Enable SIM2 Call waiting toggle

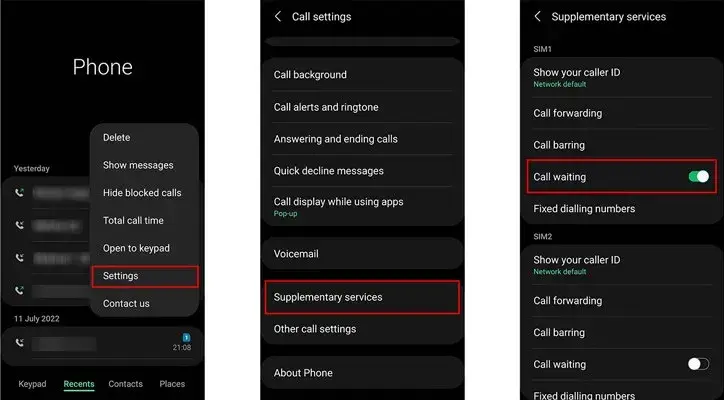[x=699, y=364]
